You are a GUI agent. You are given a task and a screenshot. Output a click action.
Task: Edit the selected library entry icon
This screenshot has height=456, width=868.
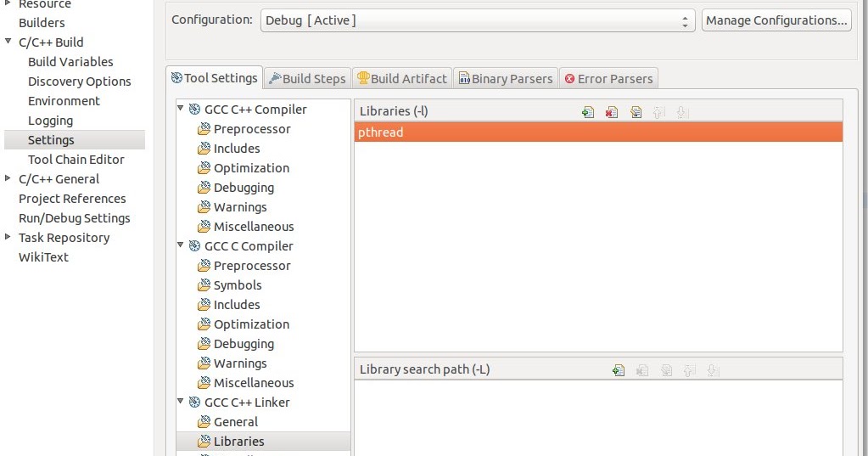[636, 112]
